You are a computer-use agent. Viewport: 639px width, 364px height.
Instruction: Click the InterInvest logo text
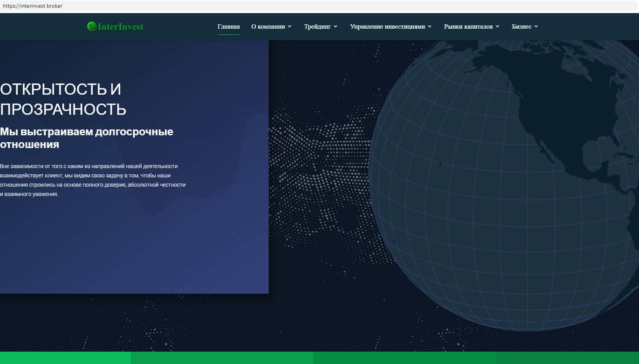(x=120, y=27)
